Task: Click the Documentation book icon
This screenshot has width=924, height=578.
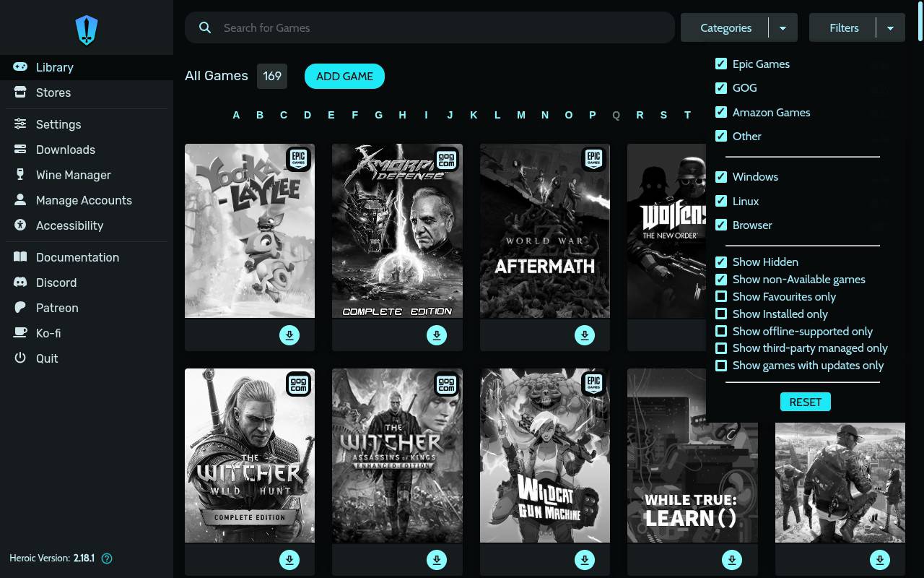Action: pyautogui.click(x=20, y=257)
